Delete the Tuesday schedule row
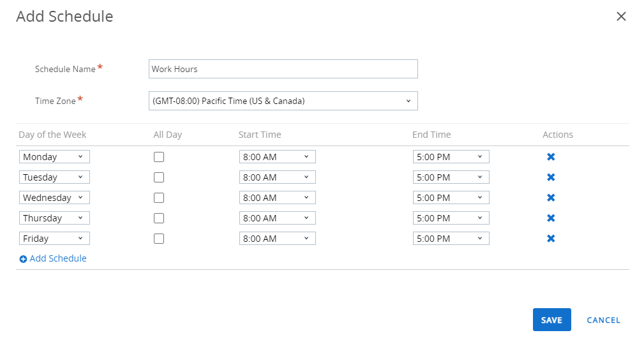This screenshot has height=349, width=644. click(x=551, y=177)
